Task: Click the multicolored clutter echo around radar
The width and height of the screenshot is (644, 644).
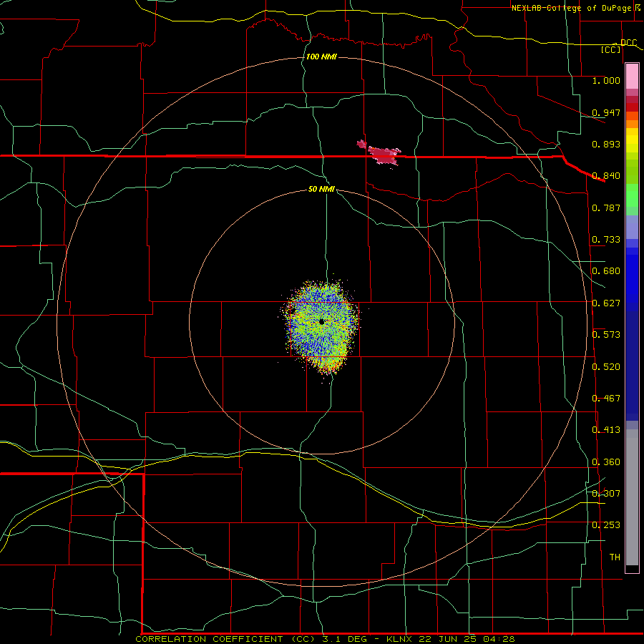Action: [321, 326]
